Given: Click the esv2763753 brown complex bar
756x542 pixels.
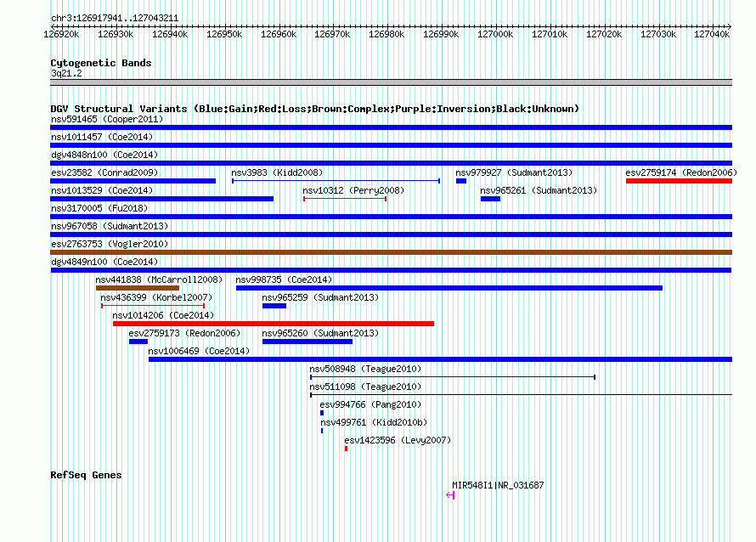Looking at the screenshot, I should [391, 252].
